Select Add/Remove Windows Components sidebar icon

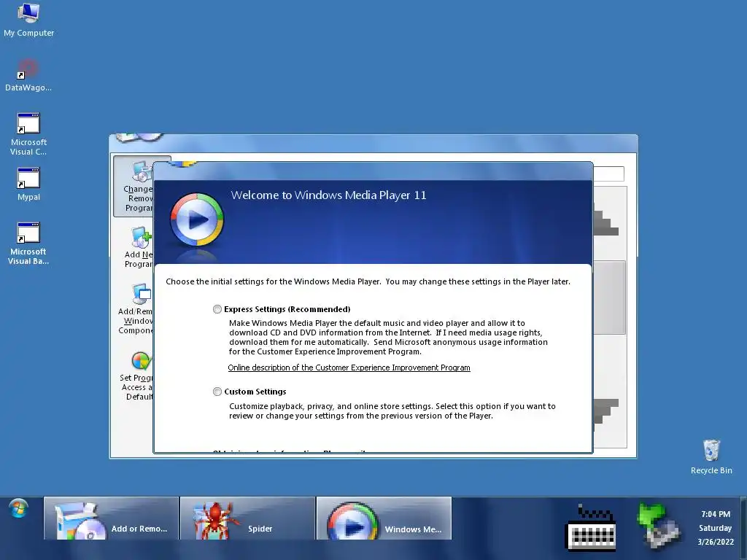136,308
